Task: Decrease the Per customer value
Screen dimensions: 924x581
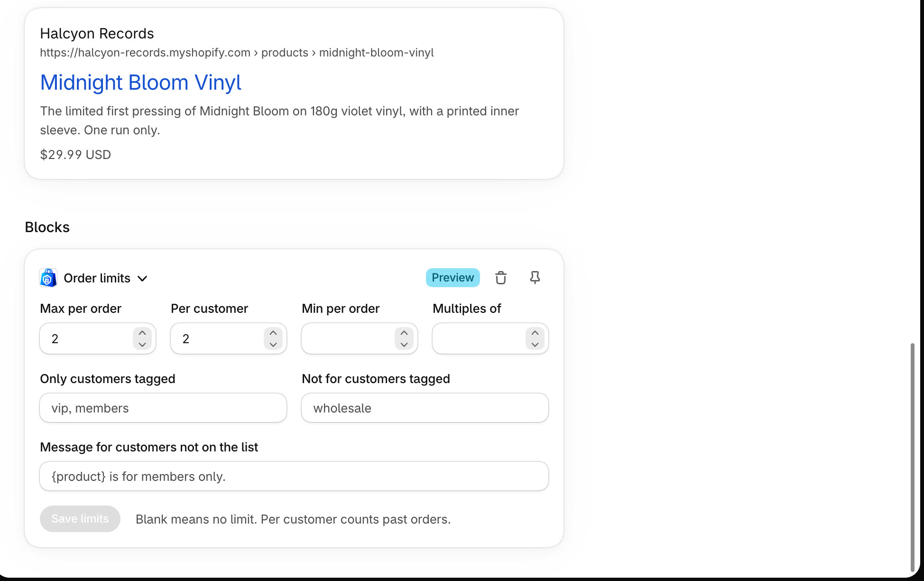Action: point(273,345)
